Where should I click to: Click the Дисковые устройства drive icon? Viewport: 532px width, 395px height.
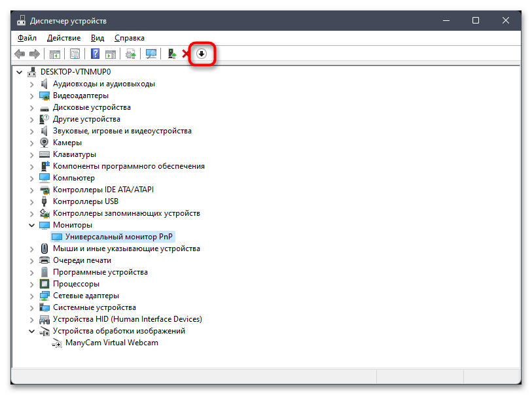[x=44, y=108]
